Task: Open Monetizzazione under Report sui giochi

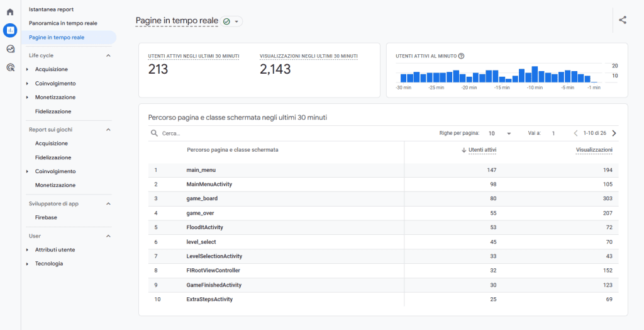Action: click(x=55, y=185)
